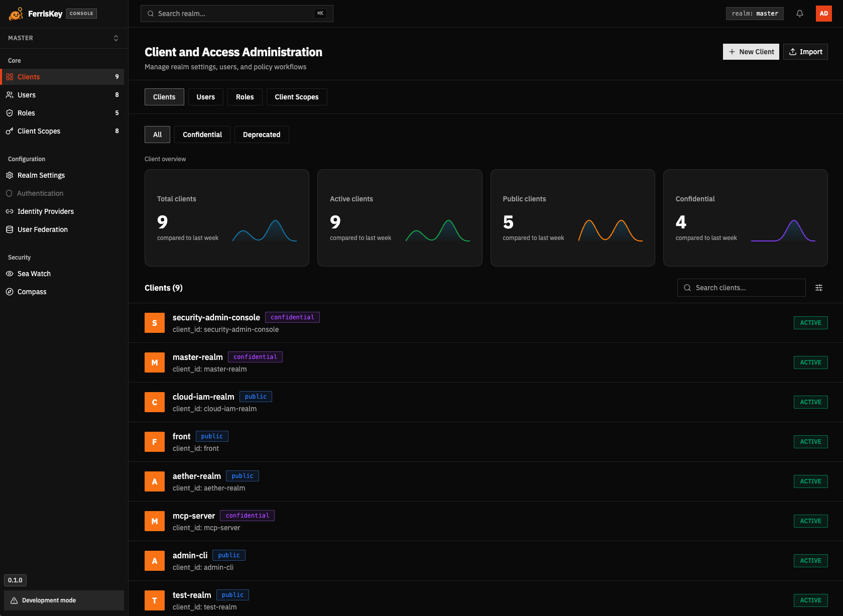Select the Clients icon in the sidebar
The image size is (843, 616).
(10, 76)
